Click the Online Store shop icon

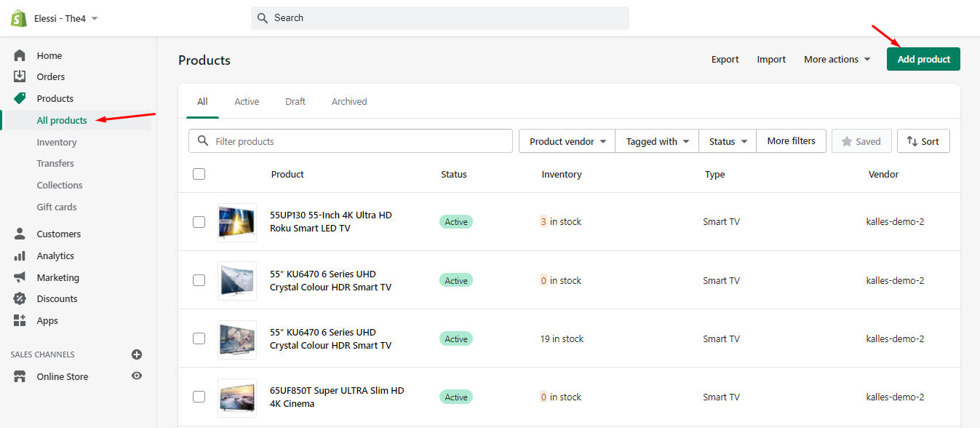(x=20, y=376)
